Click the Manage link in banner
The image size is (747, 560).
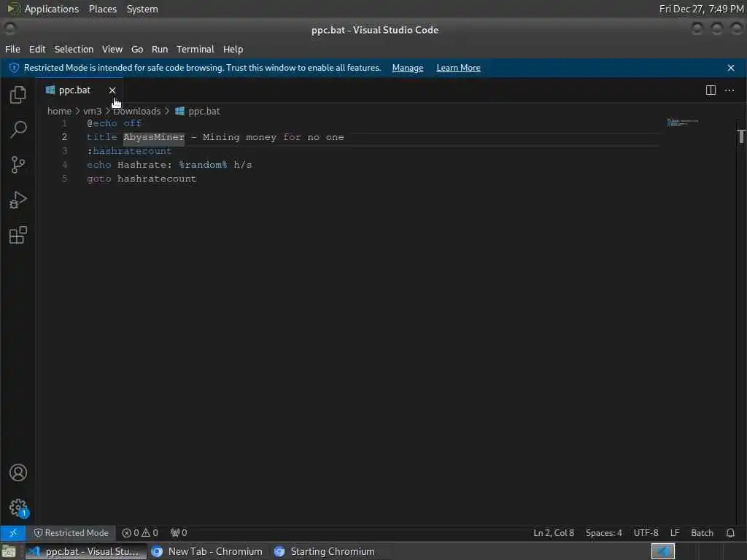tap(408, 68)
